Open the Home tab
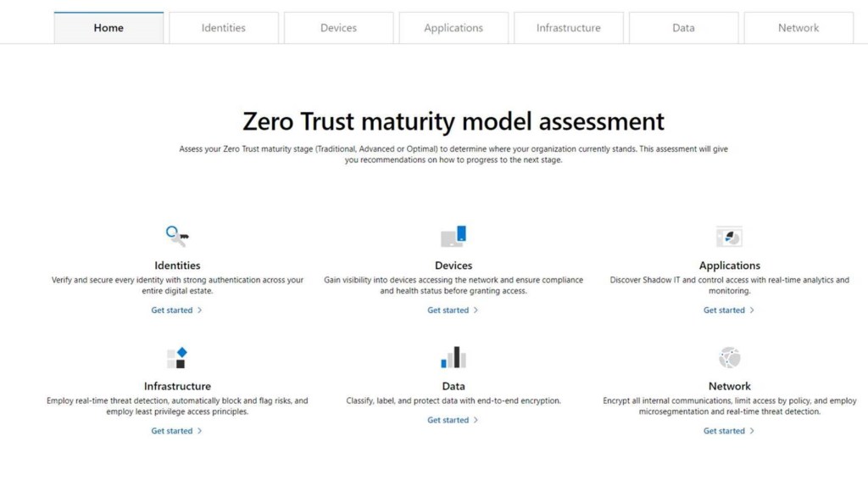 pyautogui.click(x=108, y=28)
